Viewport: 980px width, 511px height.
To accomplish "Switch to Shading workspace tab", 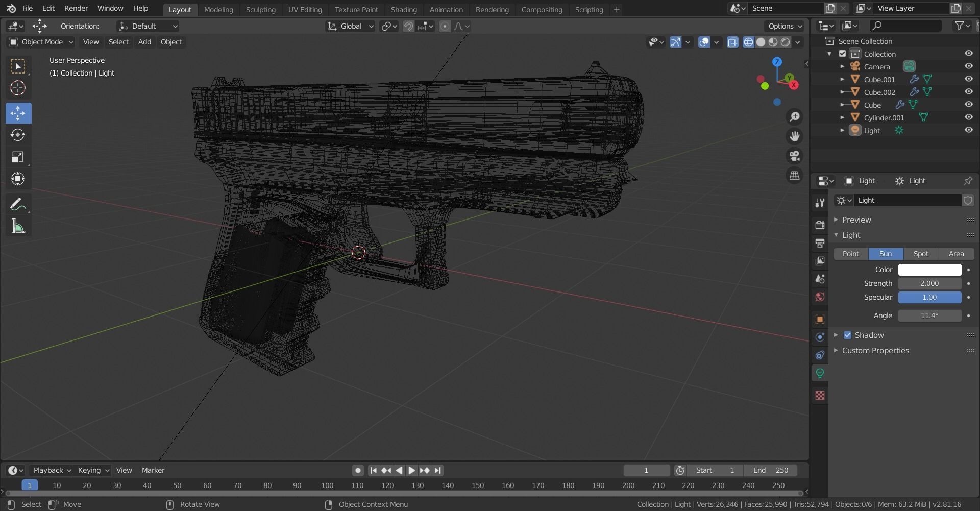I will point(404,9).
